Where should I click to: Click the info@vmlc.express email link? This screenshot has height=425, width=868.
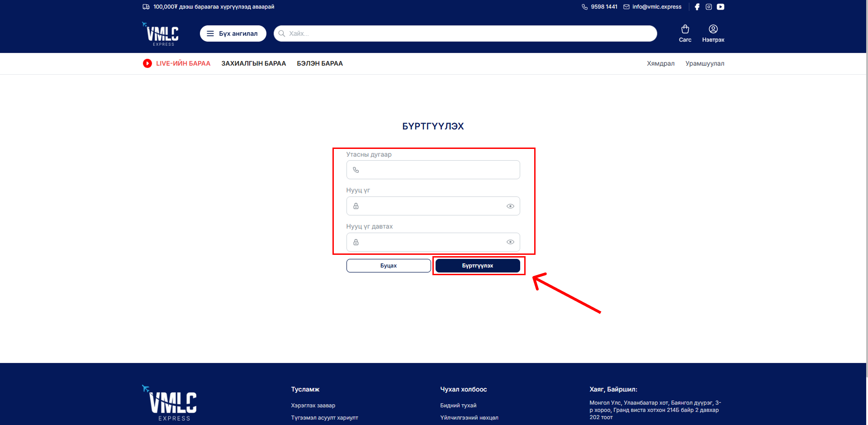coord(656,7)
